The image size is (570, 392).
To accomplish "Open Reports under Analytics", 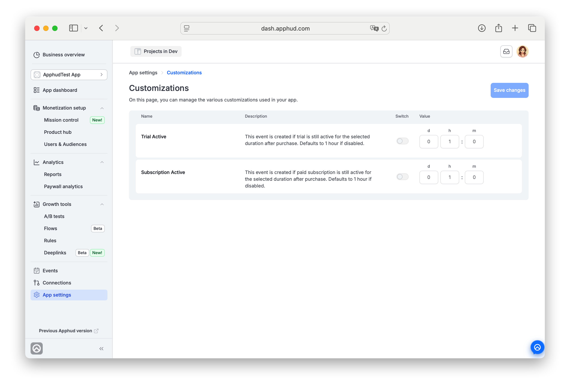I will [x=53, y=174].
